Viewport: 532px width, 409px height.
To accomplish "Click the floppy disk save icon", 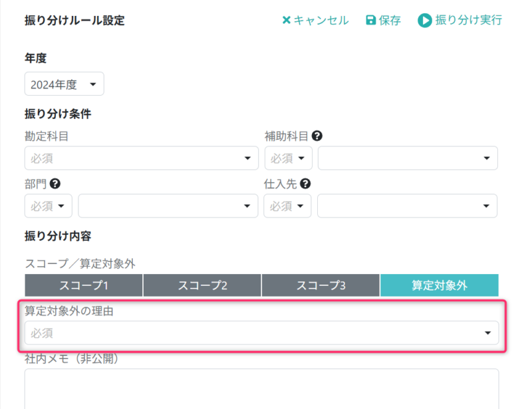I will tap(370, 21).
